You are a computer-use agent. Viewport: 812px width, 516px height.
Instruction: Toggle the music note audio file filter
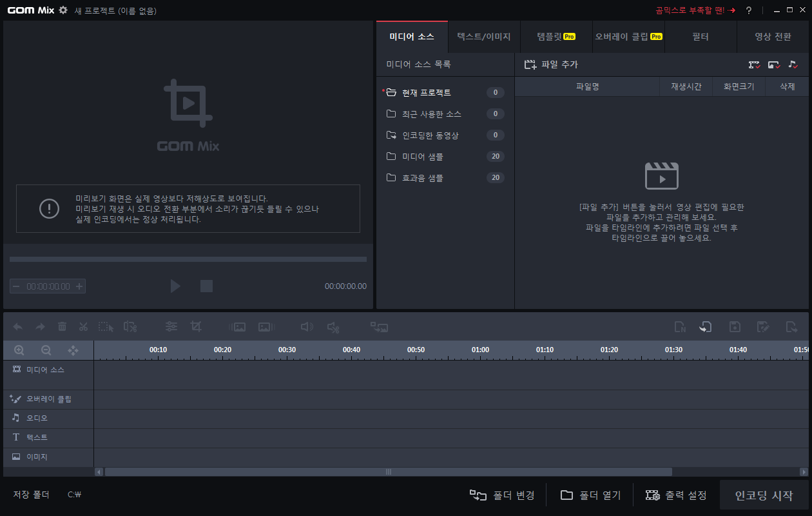click(x=793, y=64)
